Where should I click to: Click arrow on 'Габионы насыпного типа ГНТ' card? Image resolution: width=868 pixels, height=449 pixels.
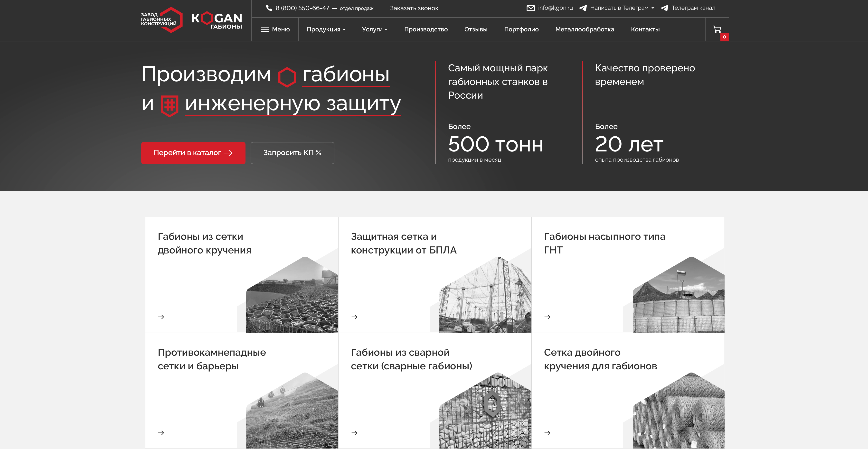(x=547, y=317)
